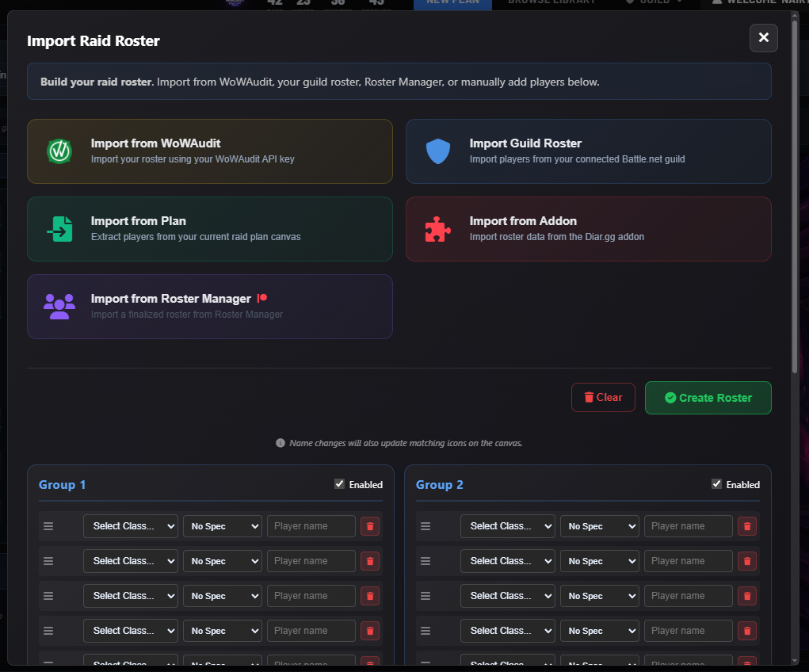Toggle the Group 1 Enabled checkbox
The image size is (809, 672).
click(339, 483)
